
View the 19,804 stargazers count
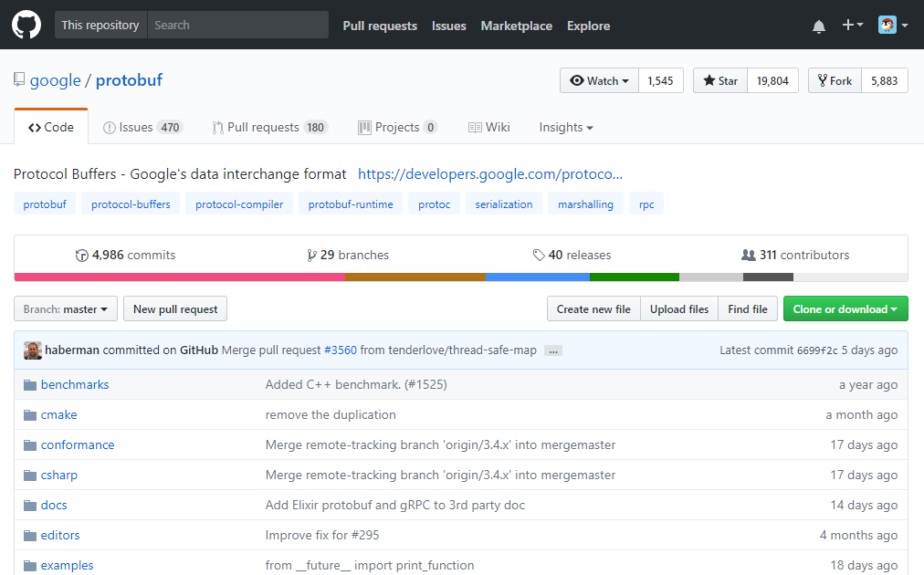point(772,80)
